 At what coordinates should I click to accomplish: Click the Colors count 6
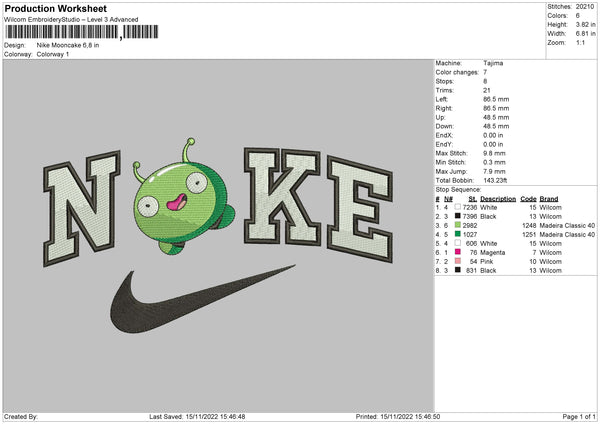click(x=577, y=16)
